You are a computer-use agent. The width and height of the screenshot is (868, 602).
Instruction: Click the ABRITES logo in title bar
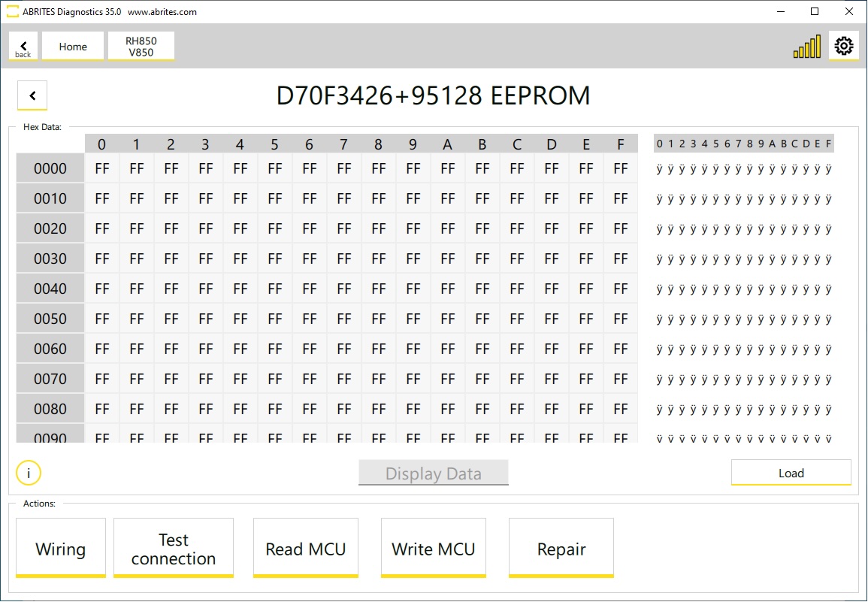coord(12,11)
